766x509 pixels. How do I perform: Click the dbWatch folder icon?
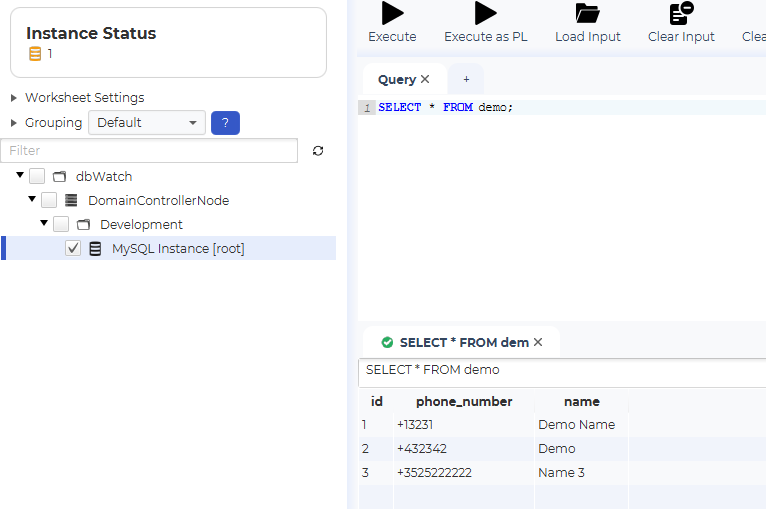coord(59,176)
